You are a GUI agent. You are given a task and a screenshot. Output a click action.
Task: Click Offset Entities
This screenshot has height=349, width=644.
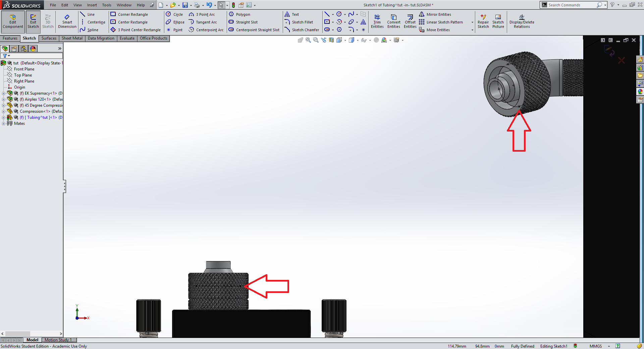[x=410, y=22]
